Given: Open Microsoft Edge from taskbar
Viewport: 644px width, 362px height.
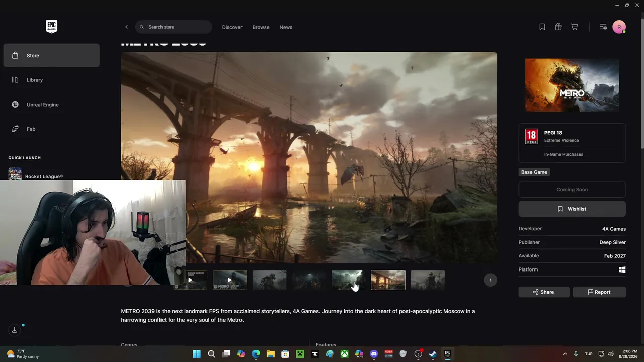Looking at the screenshot, I should point(256,354).
